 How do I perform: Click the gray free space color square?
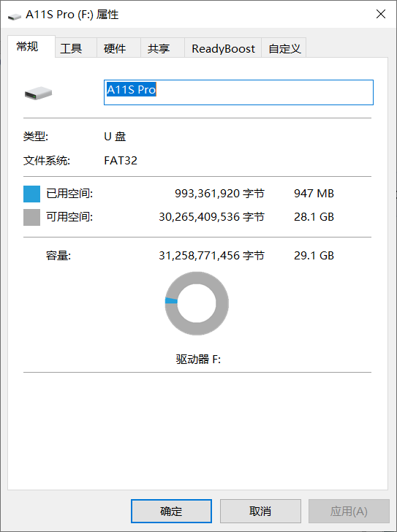31,217
